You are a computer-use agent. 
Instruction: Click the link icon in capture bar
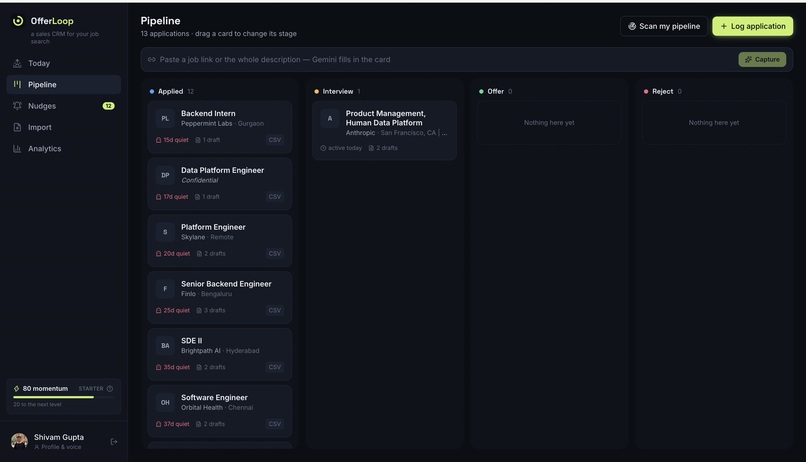(152, 60)
